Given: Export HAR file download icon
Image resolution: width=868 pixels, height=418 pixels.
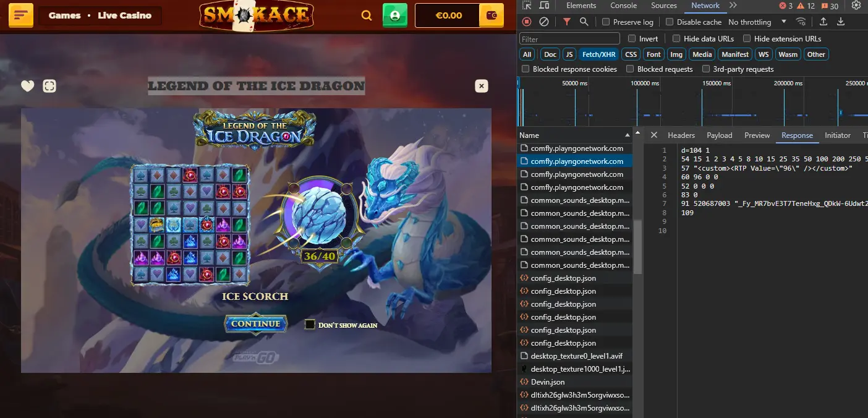Looking at the screenshot, I should coord(841,22).
